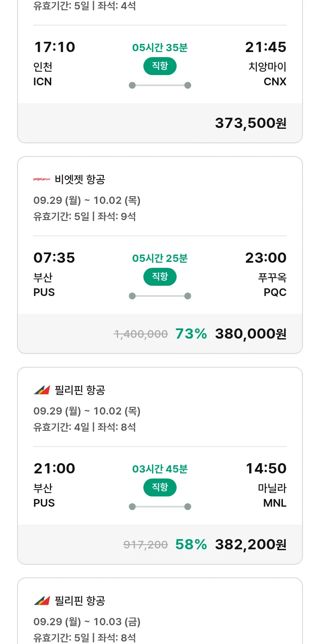This screenshot has width=320, height=644.
Task: Click the 58% discount label
Action: tap(191, 545)
